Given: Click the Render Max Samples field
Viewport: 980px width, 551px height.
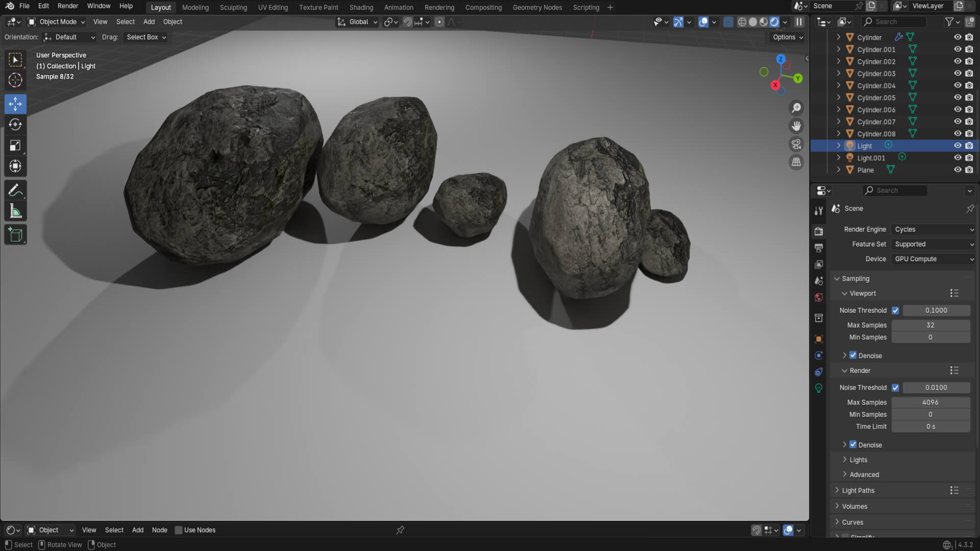Looking at the screenshot, I should [x=930, y=402].
